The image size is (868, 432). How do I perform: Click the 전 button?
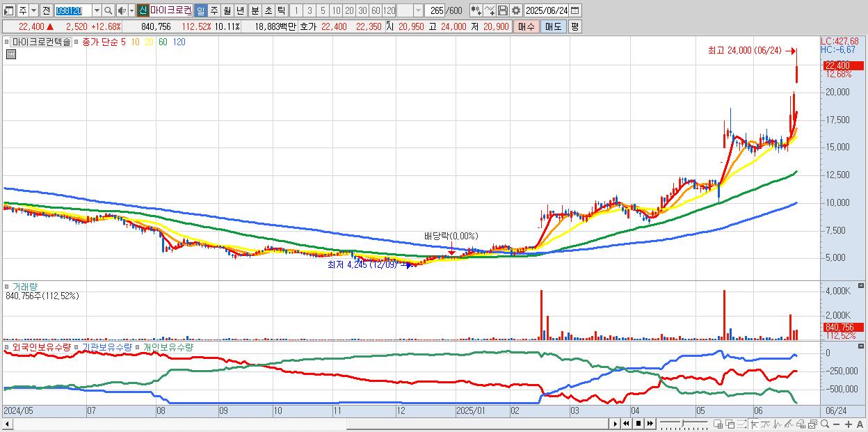(46, 10)
